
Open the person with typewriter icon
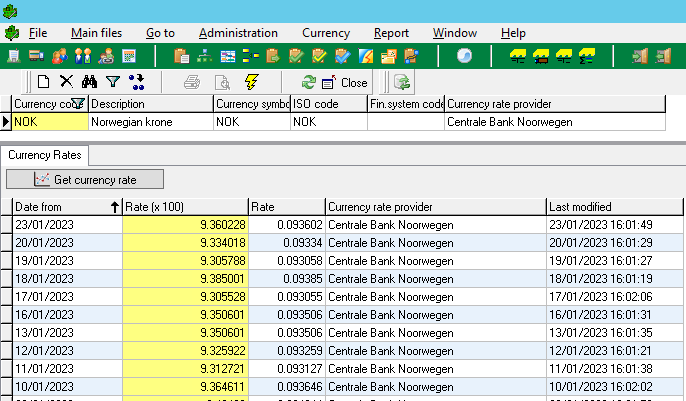click(x=106, y=56)
